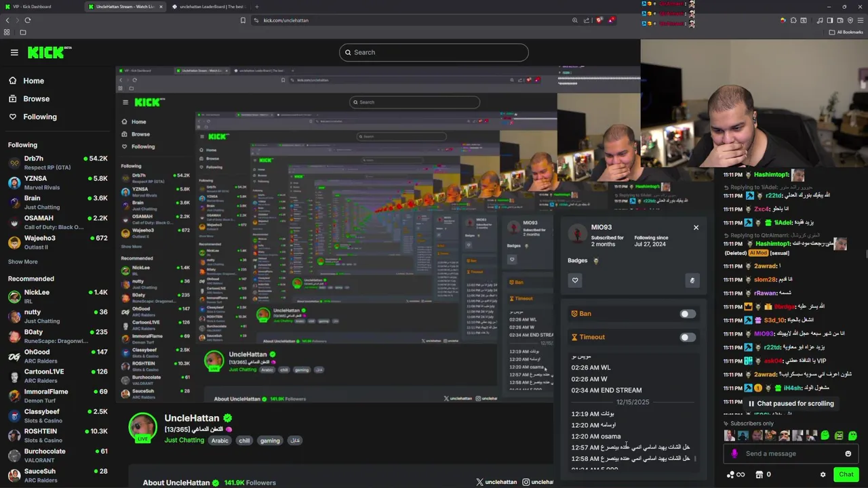Image resolution: width=868 pixels, height=488 pixels.
Task: Open the Just Chatting category link
Action: coord(184,441)
